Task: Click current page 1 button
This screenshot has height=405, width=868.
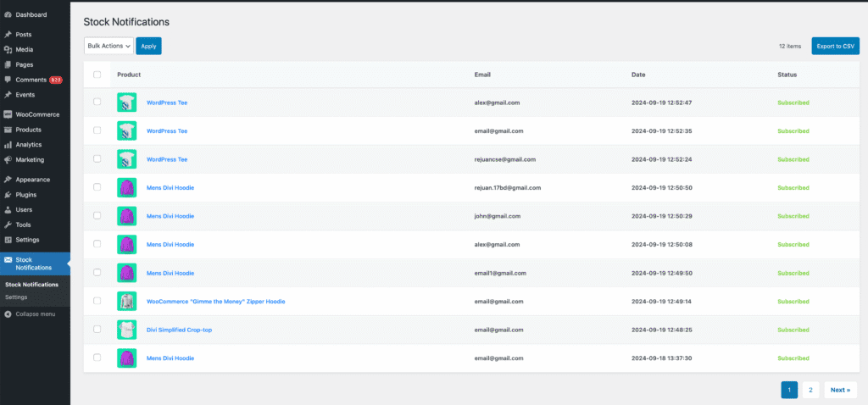Action: point(789,390)
